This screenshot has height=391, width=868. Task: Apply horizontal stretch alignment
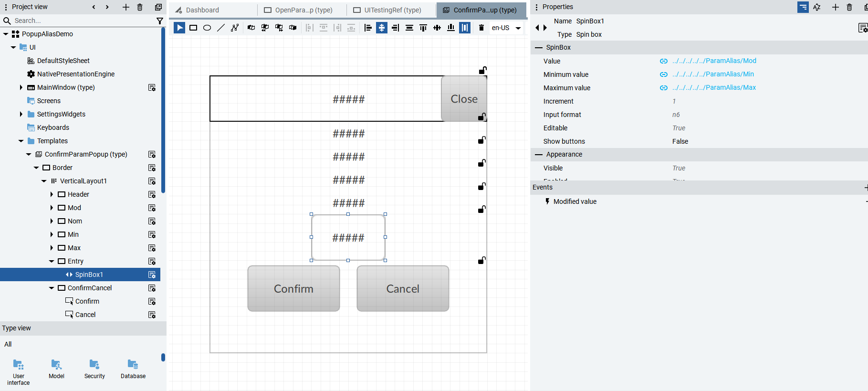click(409, 28)
